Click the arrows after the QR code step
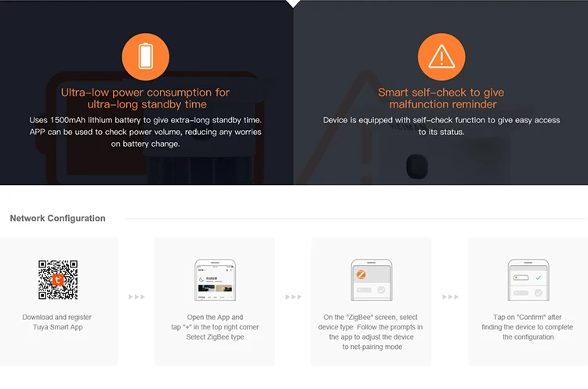 (136, 296)
